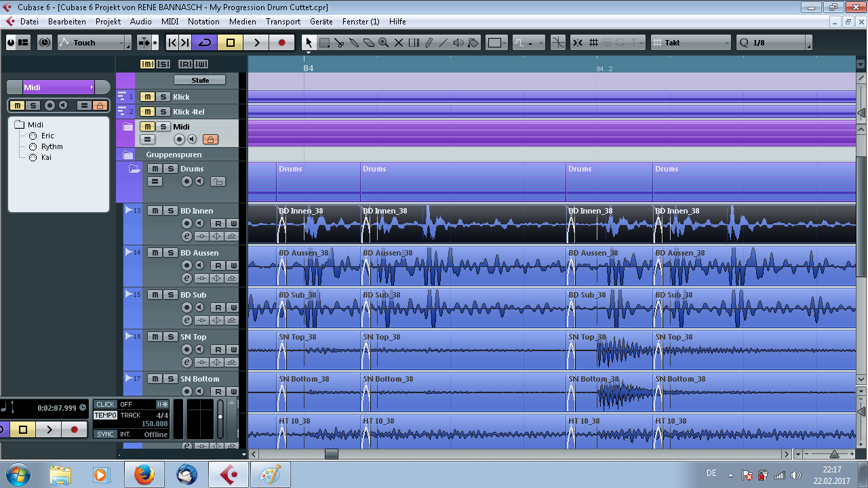Select the Time Warp tool
The image size is (868, 488).
414,43
